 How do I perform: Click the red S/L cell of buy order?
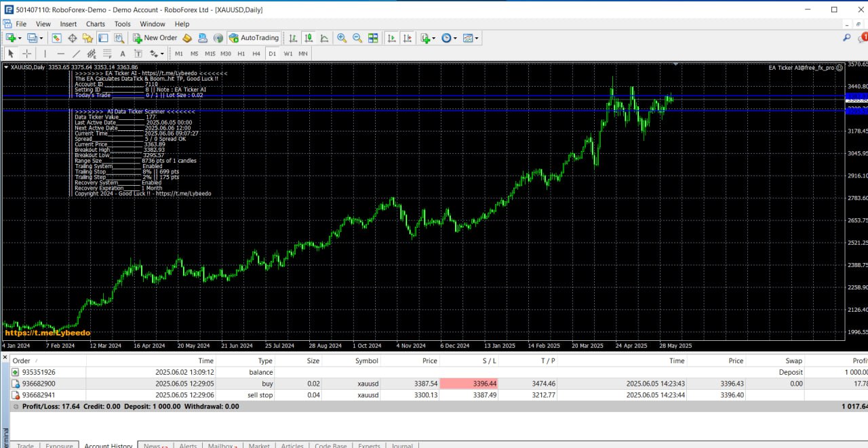[468, 384]
